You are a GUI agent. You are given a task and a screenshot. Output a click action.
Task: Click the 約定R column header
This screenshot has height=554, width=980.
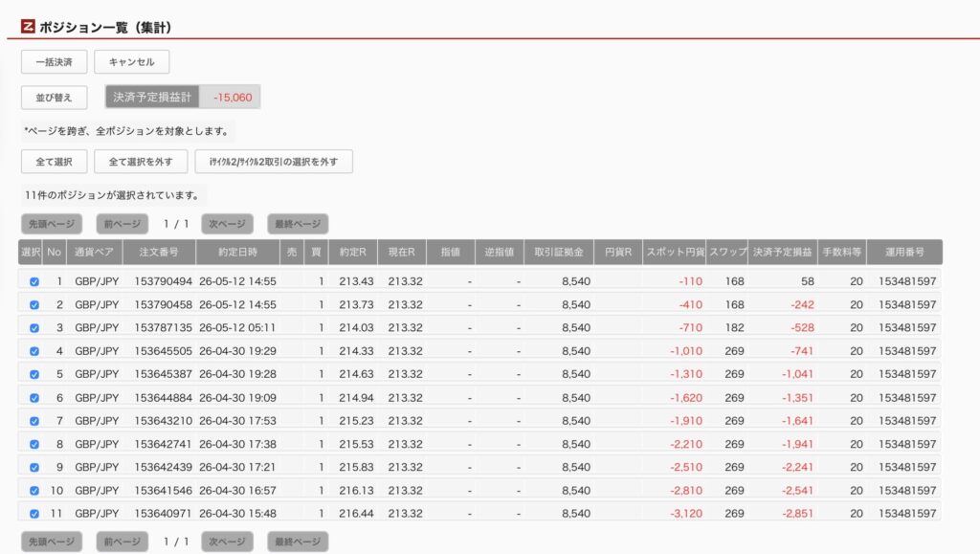[352, 252]
